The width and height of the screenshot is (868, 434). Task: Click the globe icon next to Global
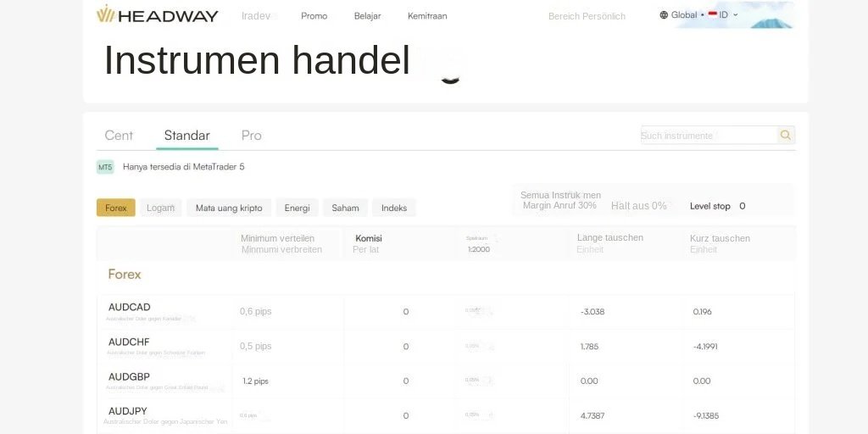click(x=664, y=15)
